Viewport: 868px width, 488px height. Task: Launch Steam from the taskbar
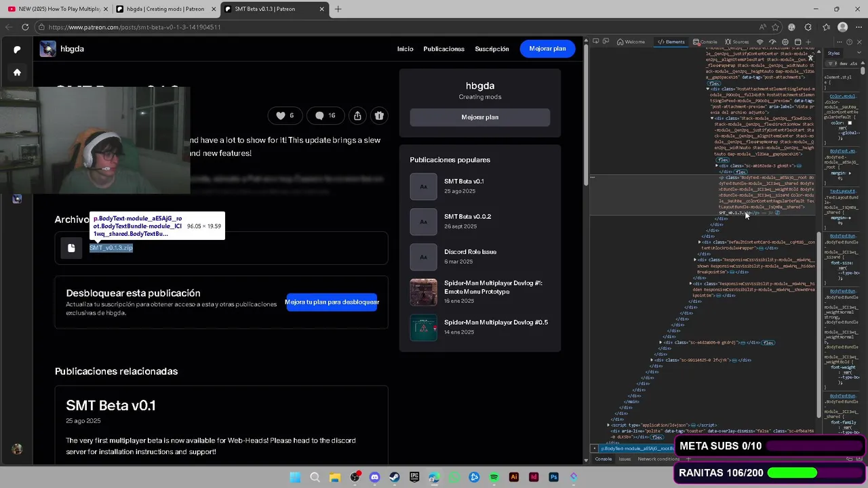(x=394, y=477)
